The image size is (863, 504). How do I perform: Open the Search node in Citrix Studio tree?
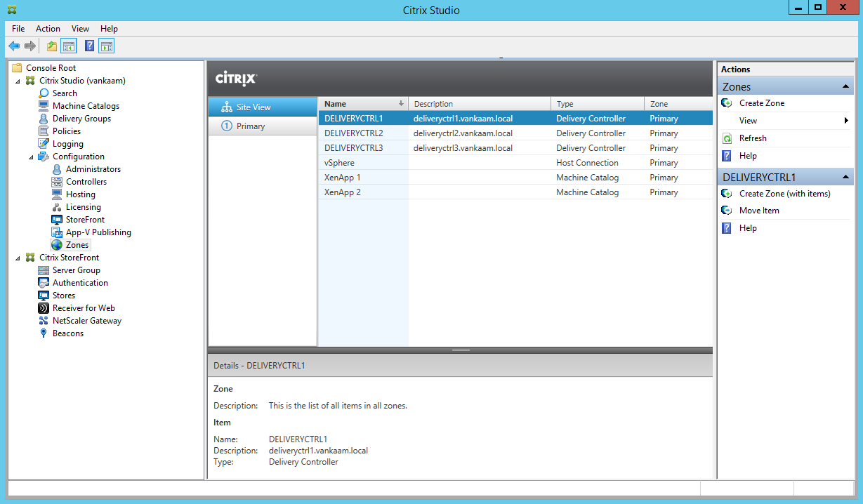tap(65, 93)
